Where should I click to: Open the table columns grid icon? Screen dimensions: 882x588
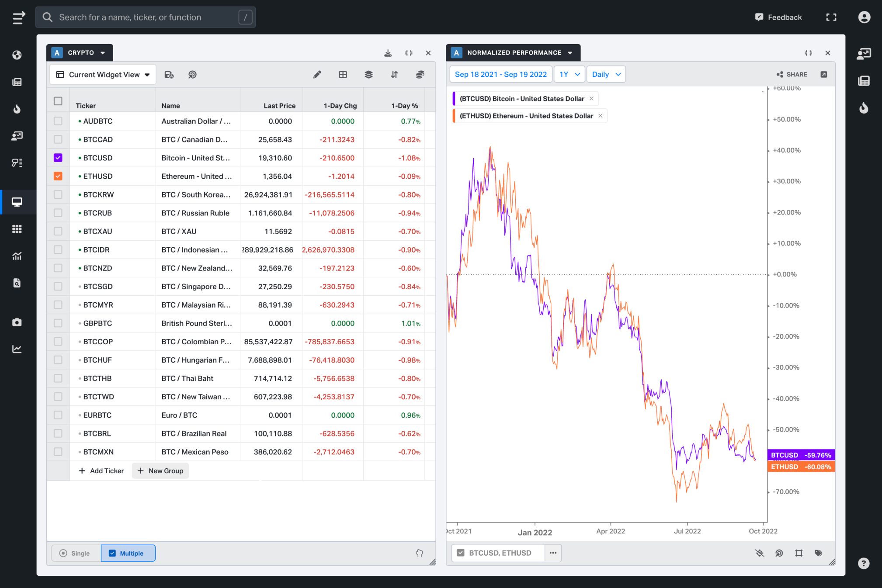343,75
